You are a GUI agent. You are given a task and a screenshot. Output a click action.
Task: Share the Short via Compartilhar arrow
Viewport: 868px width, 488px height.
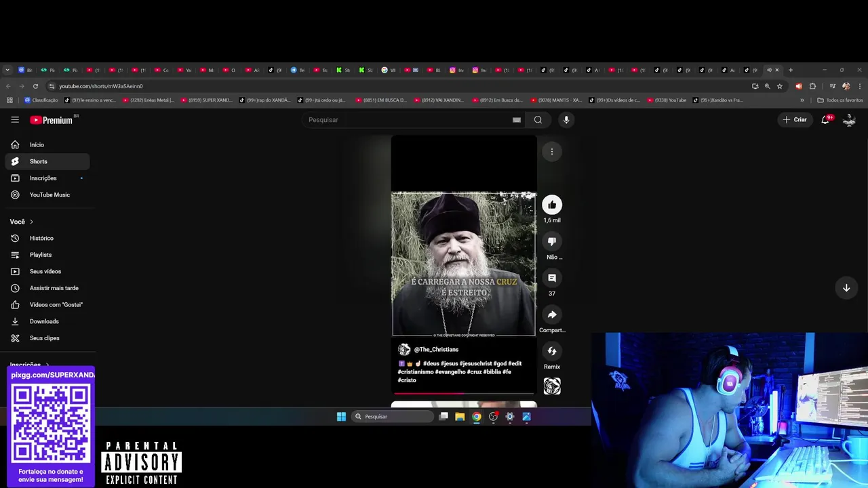tap(552, 314)
